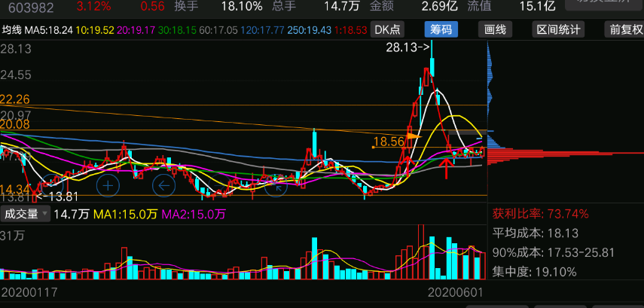
Task: Click the 获利比率: 73.74% line
Action: pos(541,214)
